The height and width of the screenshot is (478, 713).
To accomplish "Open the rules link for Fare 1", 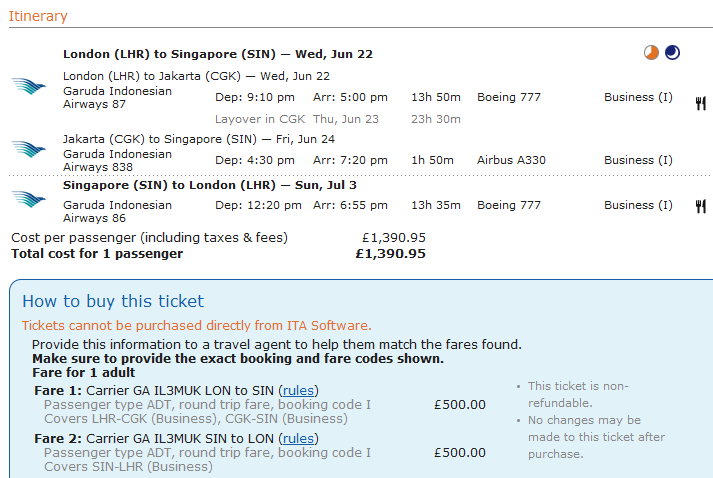I will (x=298, y=391).
